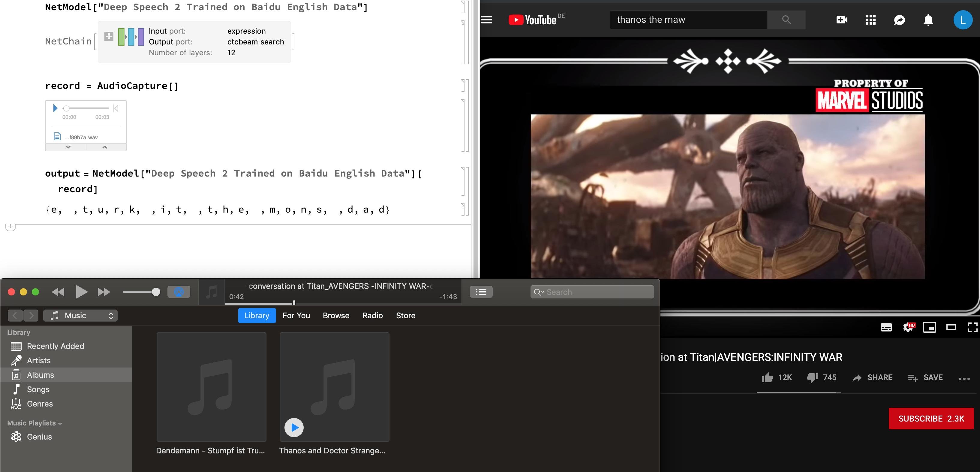Subscribe to the channel with 2.3K
The height and width of the screenshot is (472, 980).
pos(931,418)
